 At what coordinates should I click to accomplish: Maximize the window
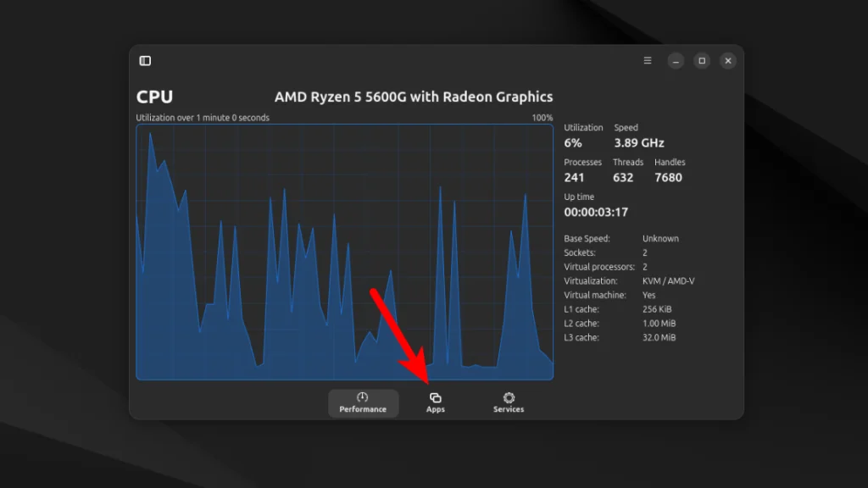(x=702, y=61)
